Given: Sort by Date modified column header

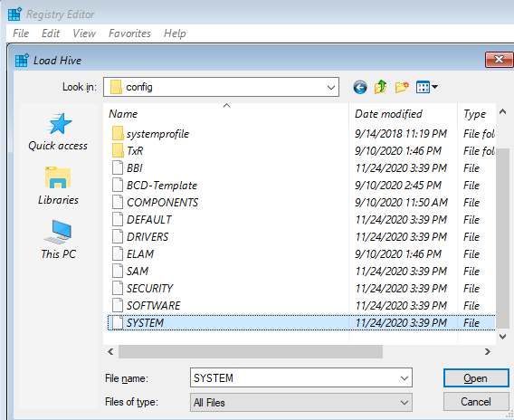Looking at the screenshot, I should click(403, 114).
